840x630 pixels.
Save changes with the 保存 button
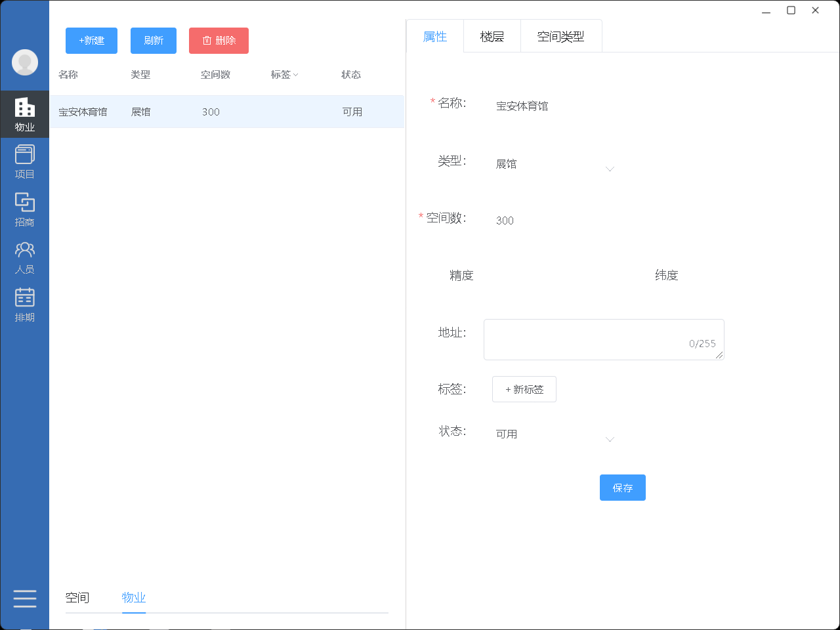(622, 488)
